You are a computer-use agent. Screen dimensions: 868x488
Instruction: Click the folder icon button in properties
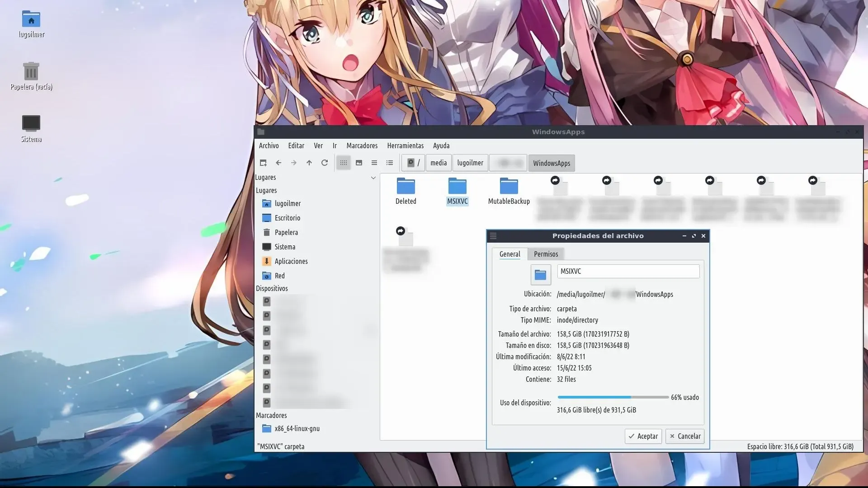click(541, 274)
